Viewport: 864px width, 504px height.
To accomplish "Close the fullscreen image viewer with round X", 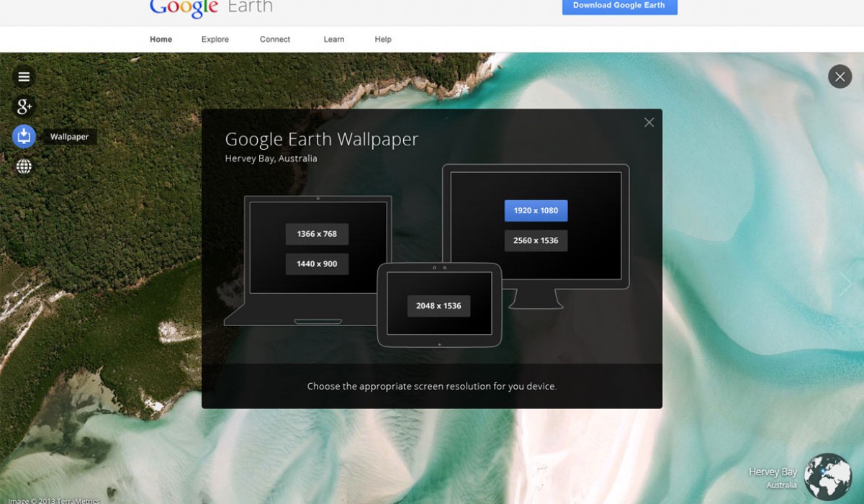I will coord(840,76).
